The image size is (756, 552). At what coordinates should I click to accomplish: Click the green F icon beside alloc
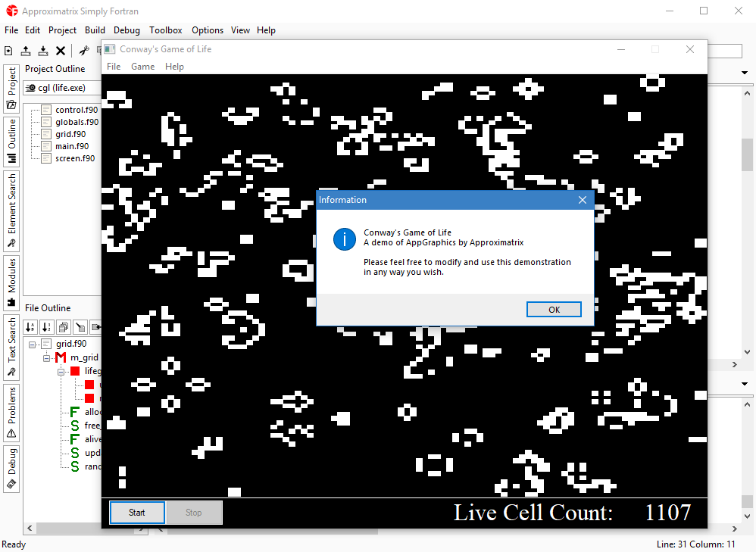pyautogui.click(x=74, y=412)
